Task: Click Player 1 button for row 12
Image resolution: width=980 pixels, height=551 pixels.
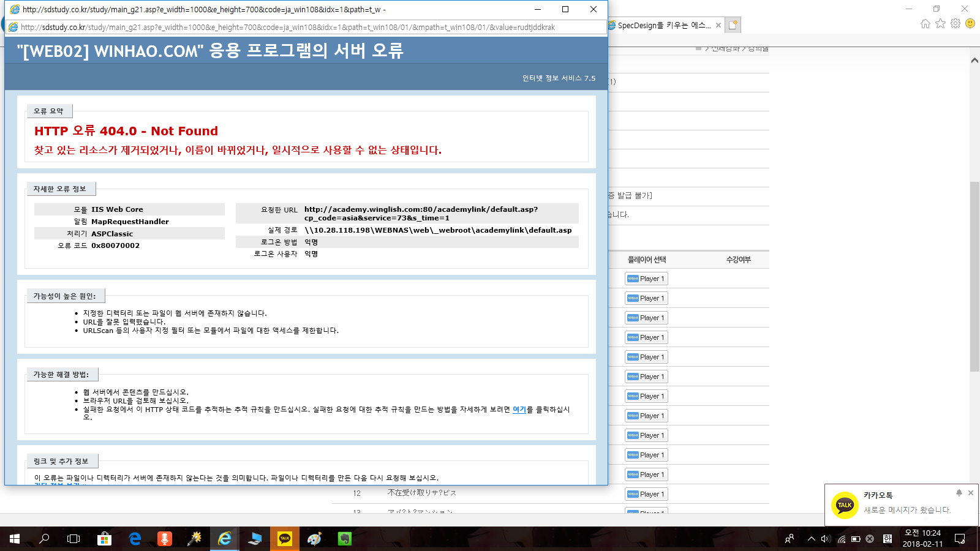Action: tap(646, 494)
